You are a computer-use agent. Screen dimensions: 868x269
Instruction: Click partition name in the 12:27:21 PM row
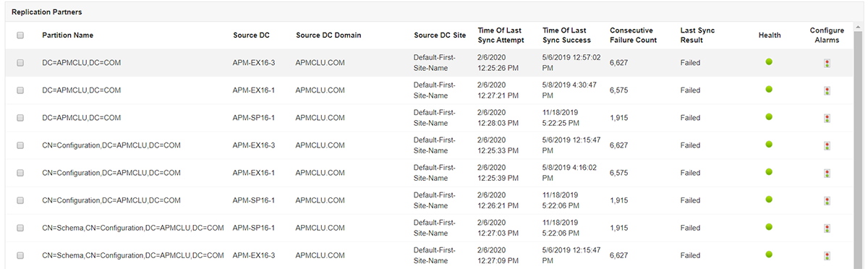point(81,90)
